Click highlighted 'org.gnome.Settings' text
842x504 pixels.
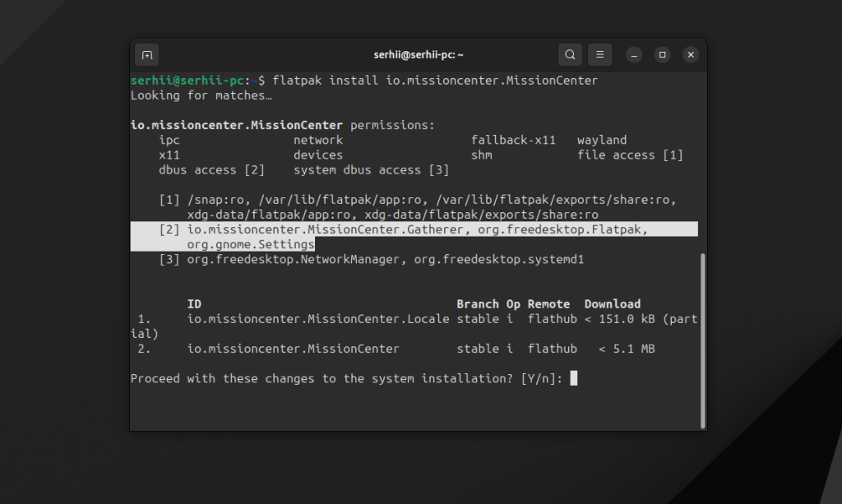click(x=251, y=245)
